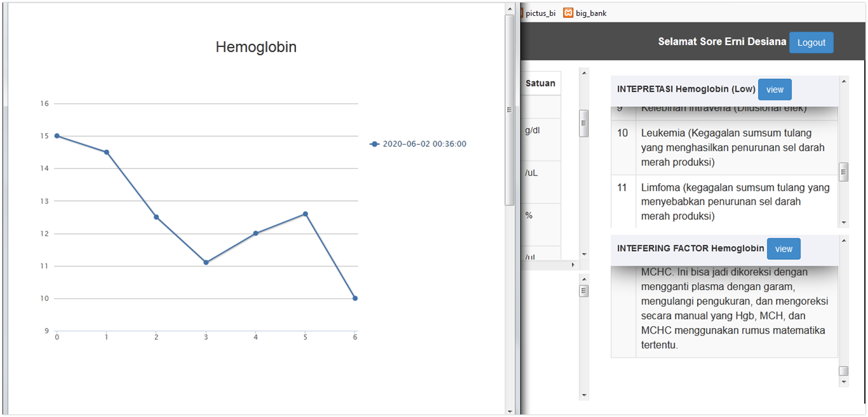Click scroll-up arrow of interpretation list
The width and height of the screenshot is (868, 417).
844,81
